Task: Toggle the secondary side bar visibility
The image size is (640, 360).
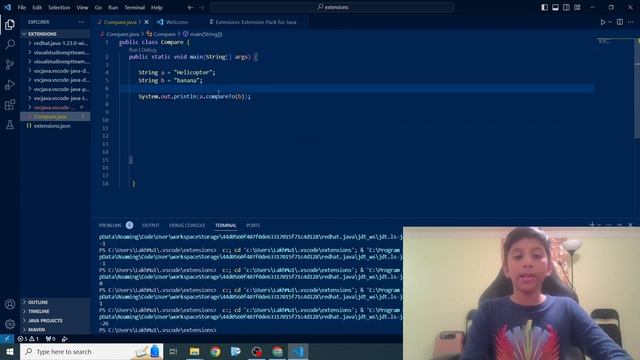Action: 567,7
